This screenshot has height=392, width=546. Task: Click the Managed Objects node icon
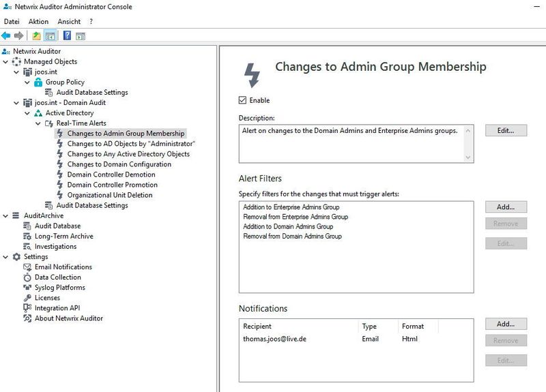(x=16, y=61)
